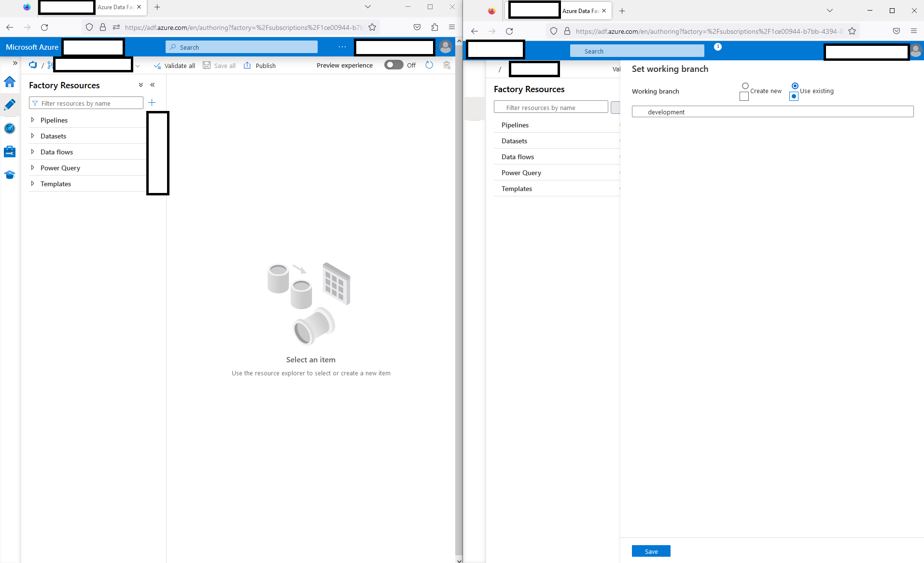Open the Learning center graduation cap icon
924x563 pixels.
(x=10, y=175)
